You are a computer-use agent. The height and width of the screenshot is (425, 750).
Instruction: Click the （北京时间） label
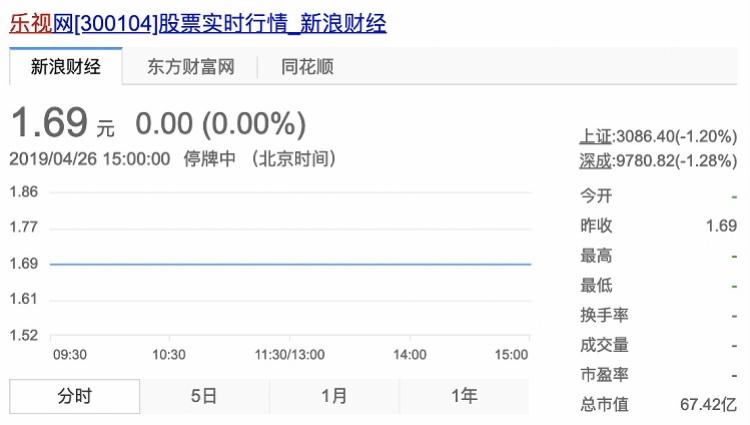[x=294, y=159]
